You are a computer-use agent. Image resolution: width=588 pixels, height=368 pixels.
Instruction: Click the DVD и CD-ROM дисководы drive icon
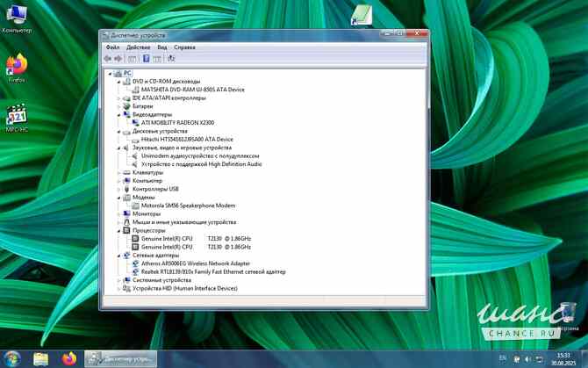pyautogui.click(x=126, y=82)
